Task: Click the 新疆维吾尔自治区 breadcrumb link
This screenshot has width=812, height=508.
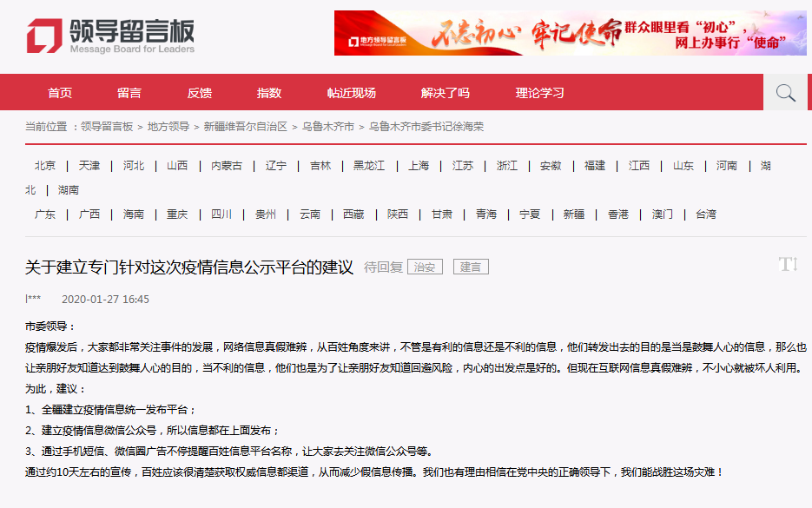Action: pyautogui.click(x=246, y=127)
